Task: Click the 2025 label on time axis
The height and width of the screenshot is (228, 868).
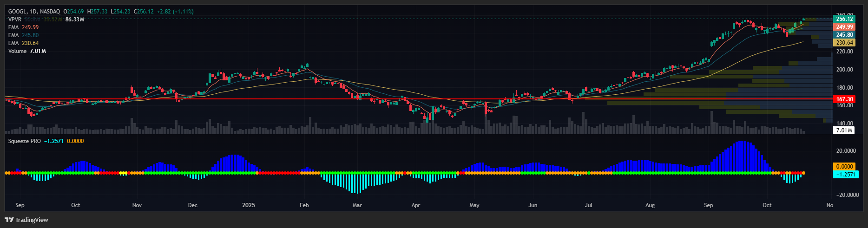Action: point(249,205)
